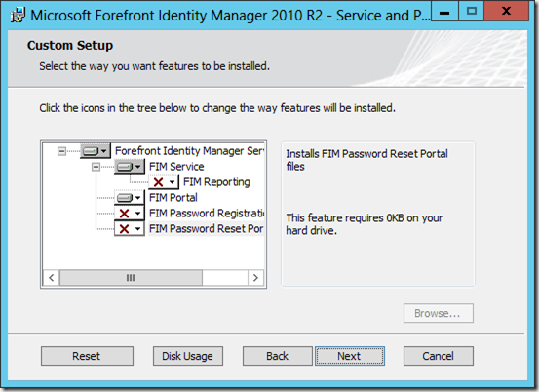
Task: Click the disabled Browse... button
Action: [x=439, y=313]
